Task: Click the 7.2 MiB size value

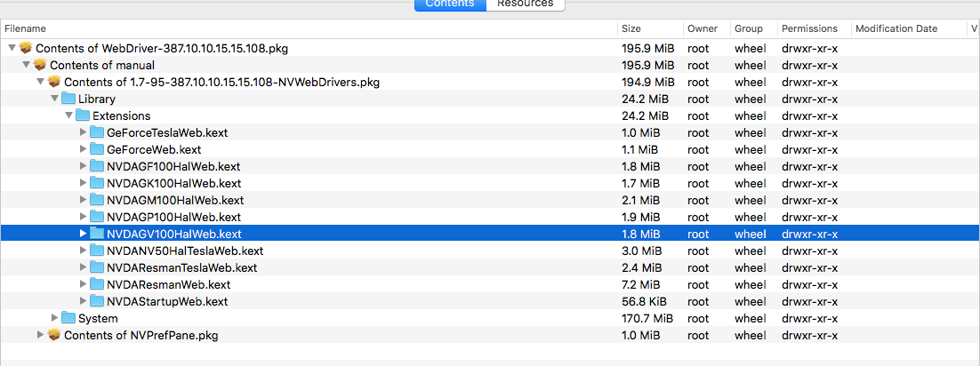Action: 640,285
